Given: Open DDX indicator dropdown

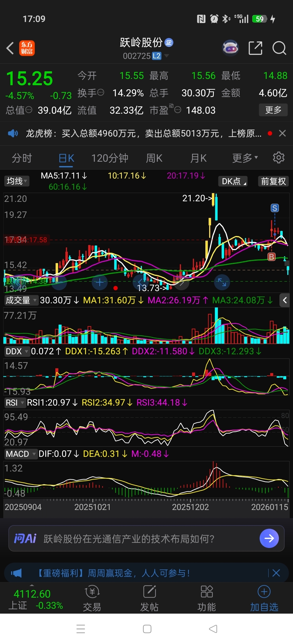Looking at the screenshot, I should (x=17, y=351).
